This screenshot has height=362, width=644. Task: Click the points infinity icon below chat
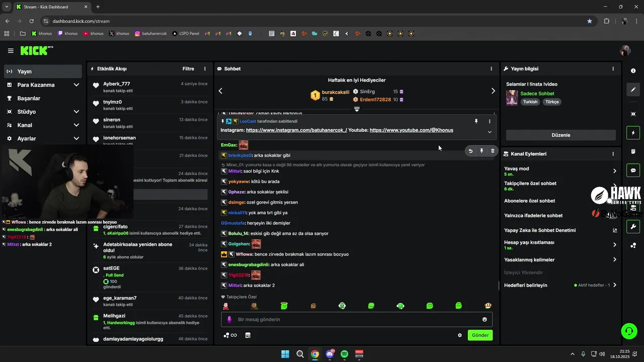[230, 335]
